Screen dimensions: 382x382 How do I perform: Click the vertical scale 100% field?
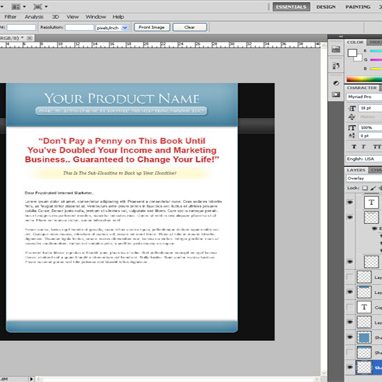pos(370,128)
